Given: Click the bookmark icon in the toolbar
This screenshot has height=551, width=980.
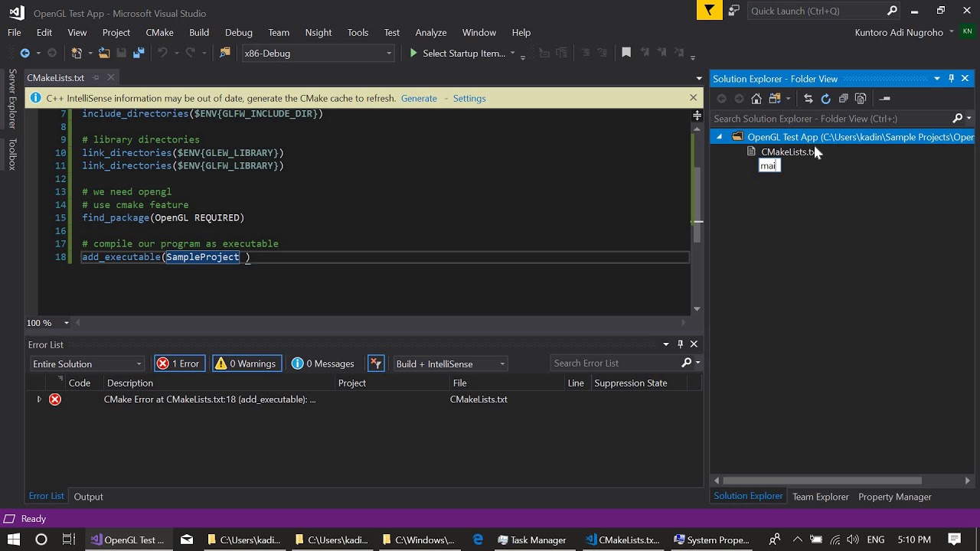Looking at the screenshot, I should pyautogui.click(x=626, y=53).
